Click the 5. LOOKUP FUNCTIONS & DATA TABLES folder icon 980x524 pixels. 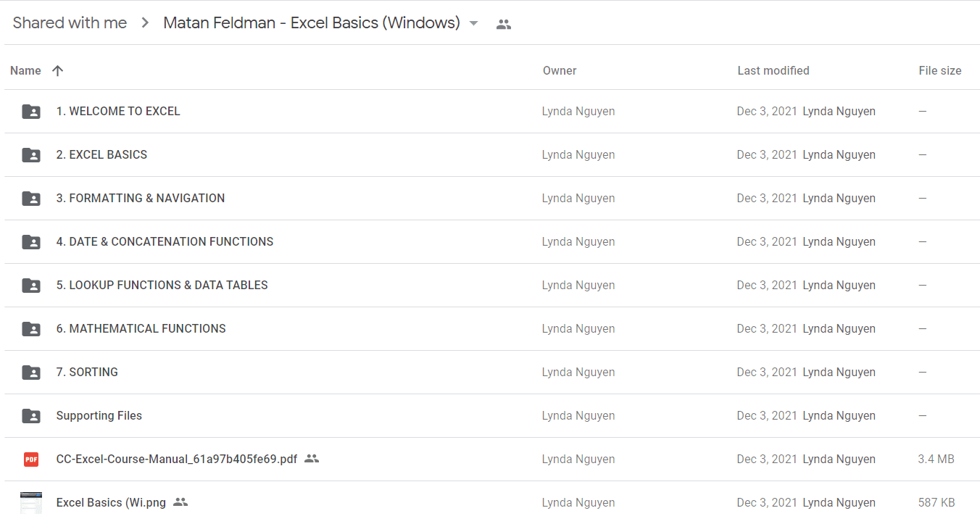click(31, 286)
